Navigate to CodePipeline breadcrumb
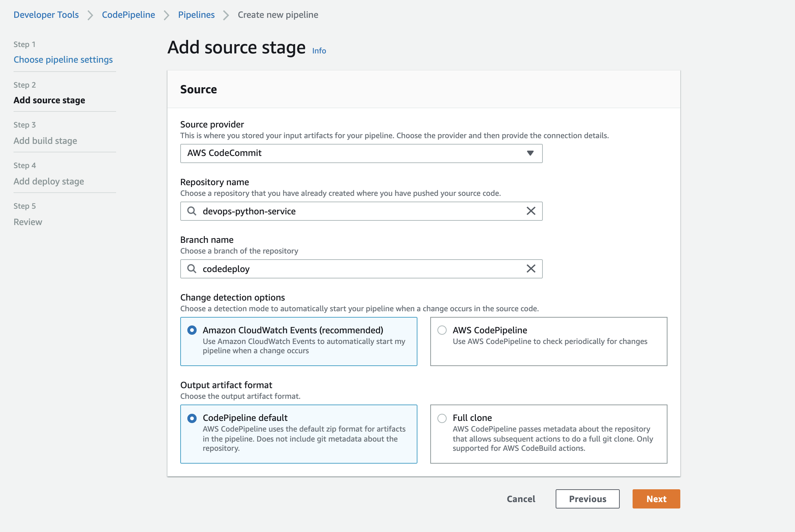 tap(128, 15)
